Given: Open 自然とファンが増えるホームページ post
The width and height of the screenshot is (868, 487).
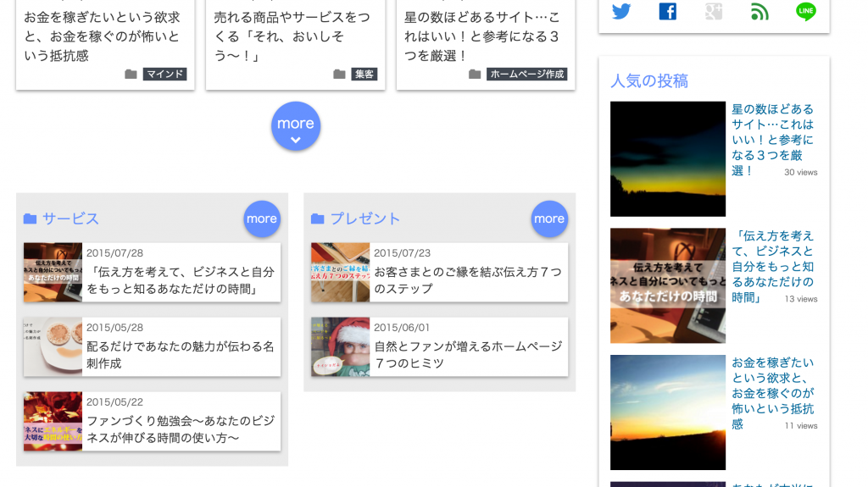Looking at the screenshot, I should point(468,355).
